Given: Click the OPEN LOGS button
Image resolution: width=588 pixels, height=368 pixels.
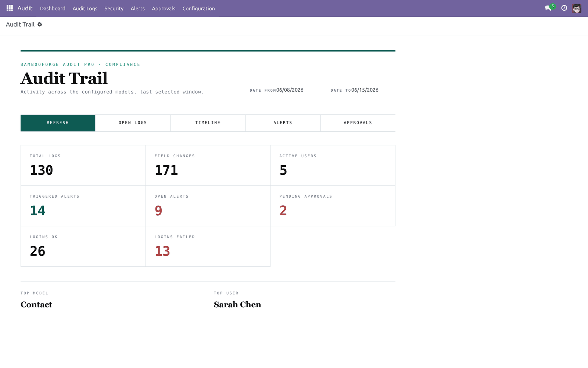Looking at the screenshot, I should (133, 123).
